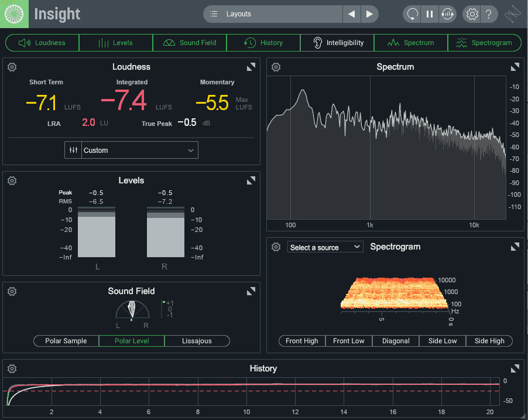Open the Custom loudness preset dropdown
The height and width of the screenshot is (420, 528).
[139, 150]
